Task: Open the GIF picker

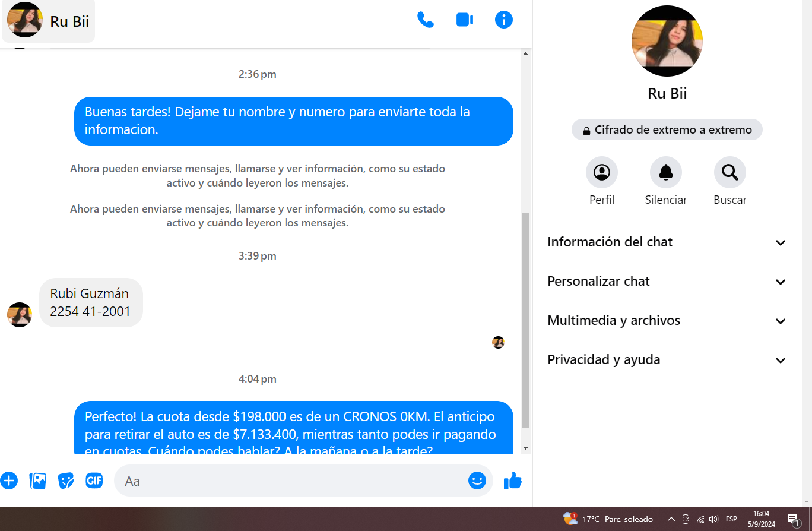Action: [94, 481]
